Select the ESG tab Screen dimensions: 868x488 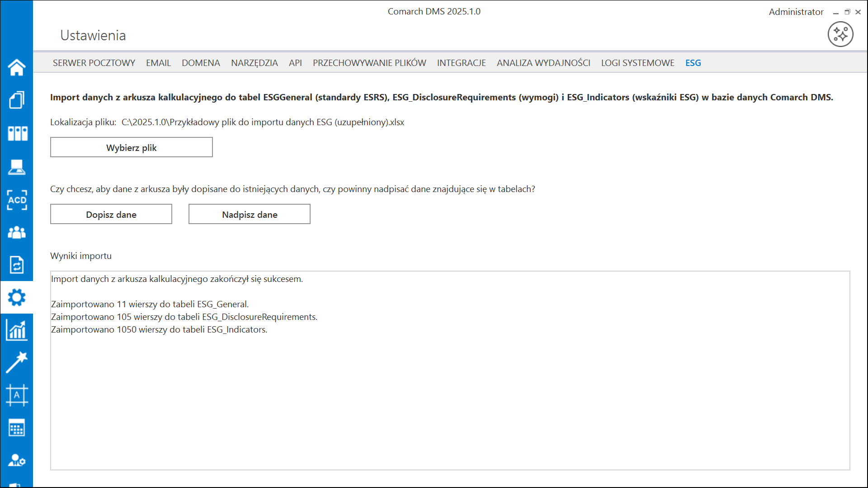[x=693, y=63]
